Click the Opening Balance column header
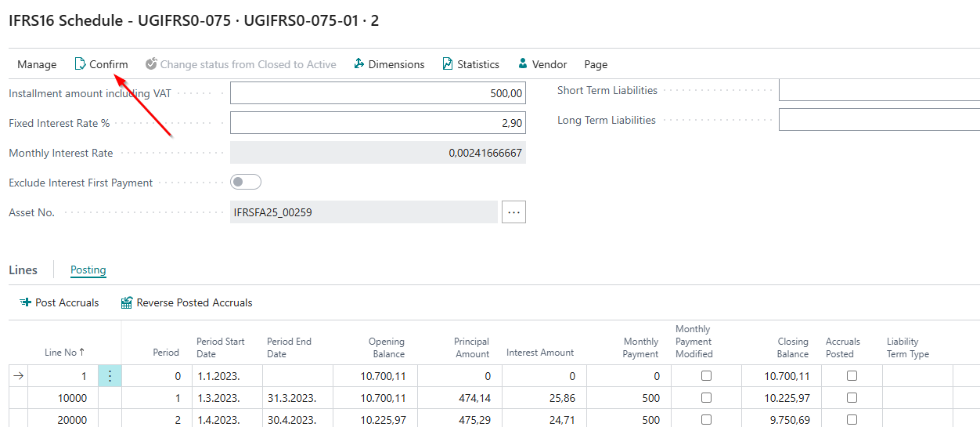980x427 pixels. click(387, 347)
